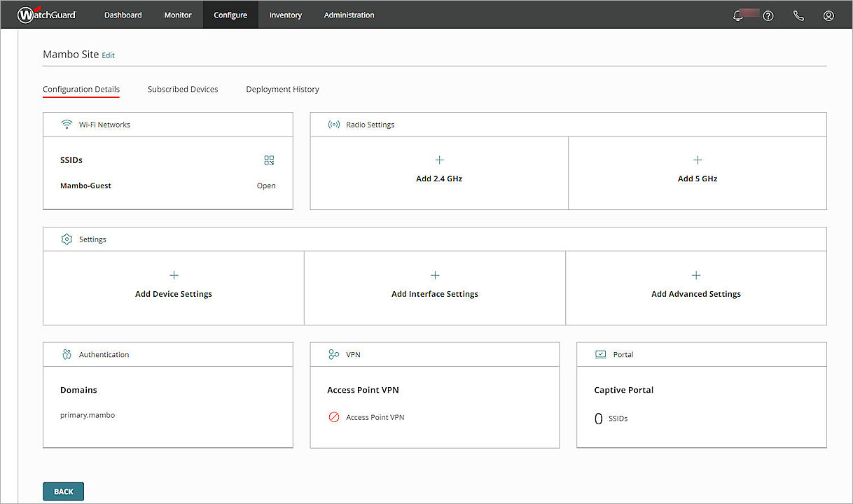The image size is (853, 504).
Task: Open the account profile icon
Action: (x=828, y=15)
